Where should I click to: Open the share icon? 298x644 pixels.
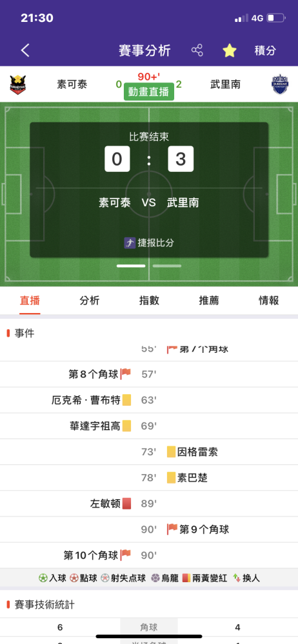point(197,50)
